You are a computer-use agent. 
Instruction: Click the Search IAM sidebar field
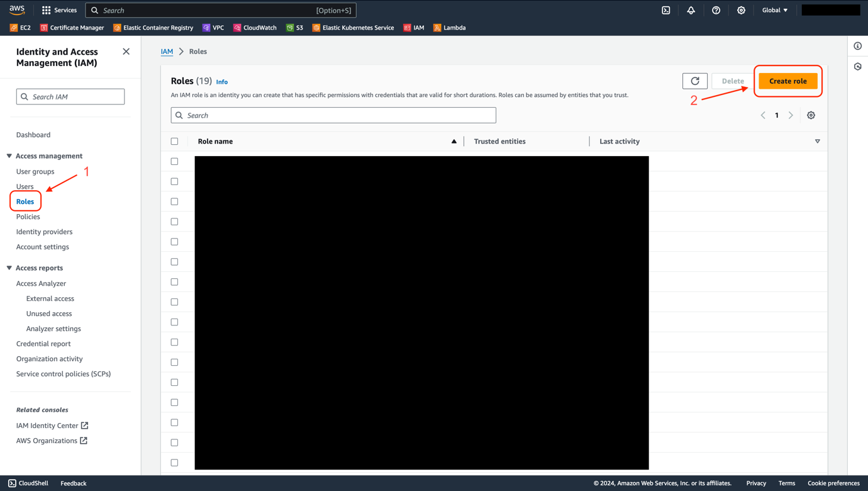70,97
